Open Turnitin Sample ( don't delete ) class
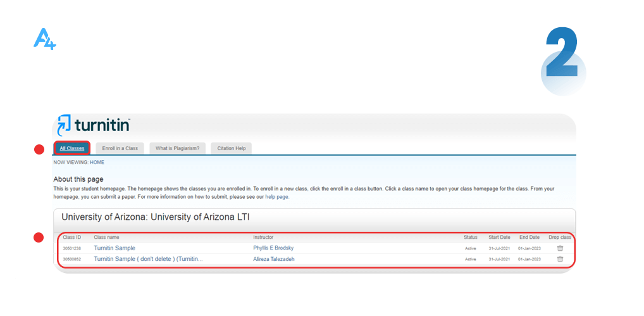The image size is (644, 316). (148, 259)
